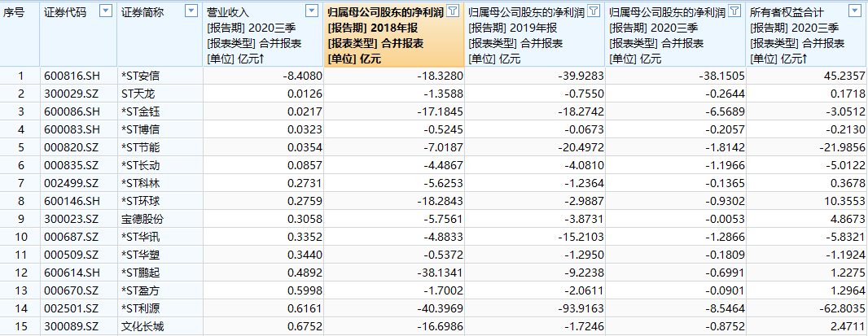Select revenue cell 0.0126
The width and height of the screenshot is (868, 336).
tap(264, 94)
